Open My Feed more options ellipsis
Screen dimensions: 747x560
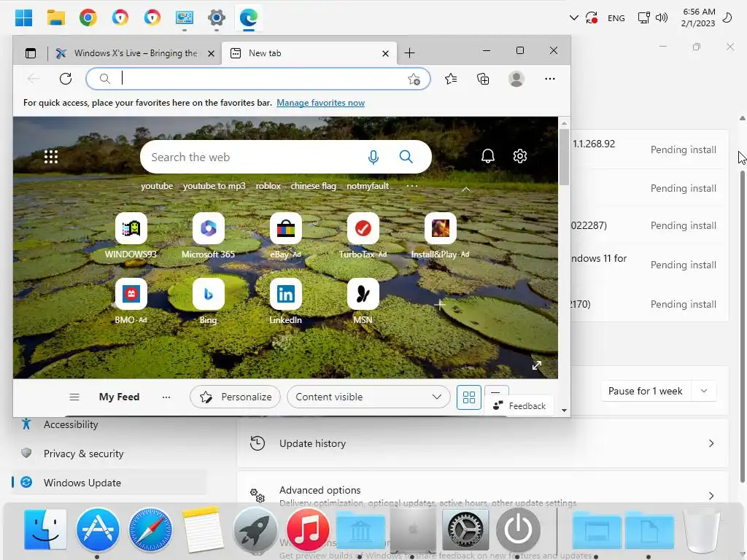pyautogui.click(x=166, y=397)
